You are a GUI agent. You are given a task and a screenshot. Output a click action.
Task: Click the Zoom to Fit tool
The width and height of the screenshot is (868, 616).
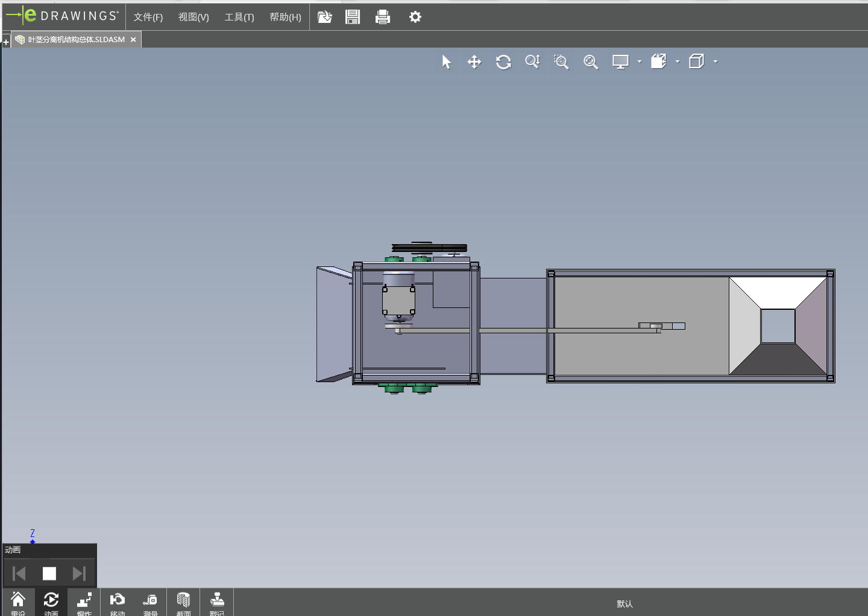[591, 62]
